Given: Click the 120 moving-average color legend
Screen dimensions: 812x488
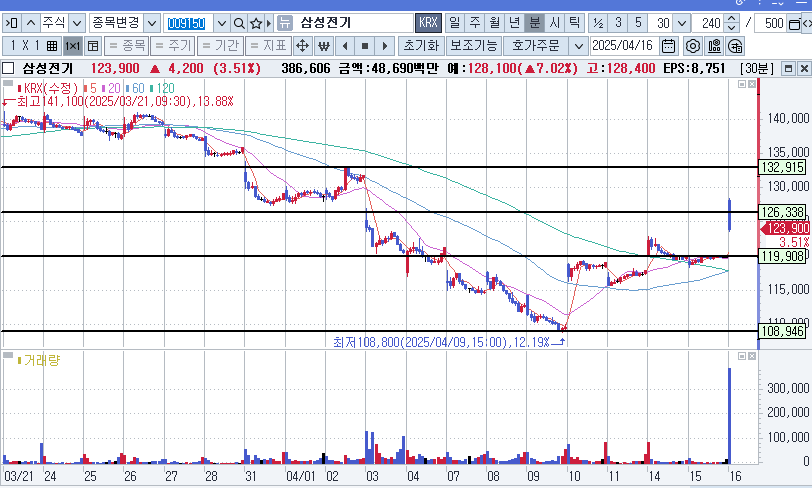Looking at the screenshot, I should tap(163, 89).
